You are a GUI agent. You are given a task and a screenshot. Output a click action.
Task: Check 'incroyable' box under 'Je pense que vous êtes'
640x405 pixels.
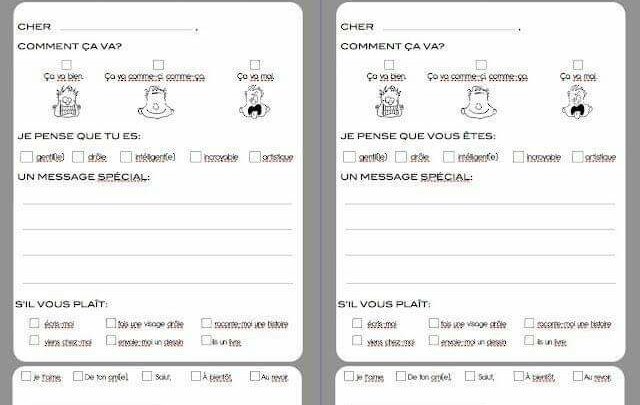518,157
